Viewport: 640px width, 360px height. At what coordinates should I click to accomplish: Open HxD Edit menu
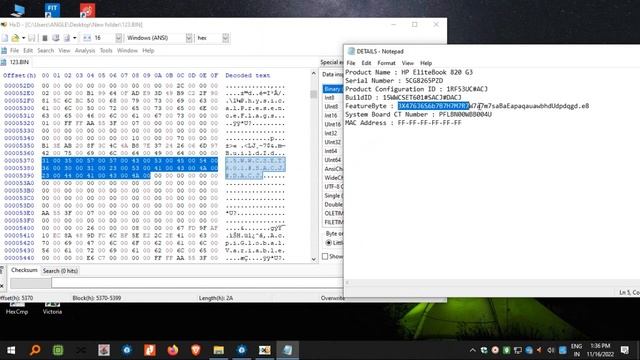[x=28, y=51]
